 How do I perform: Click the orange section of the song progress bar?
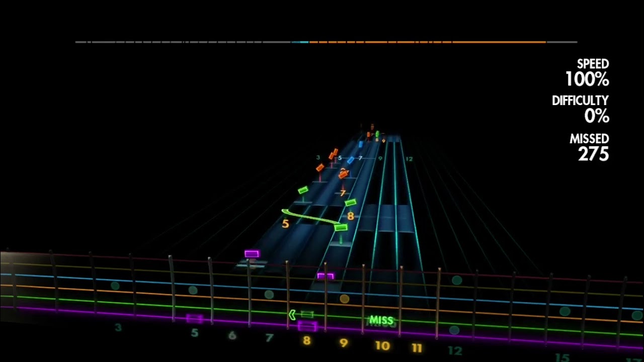point(428,42)
